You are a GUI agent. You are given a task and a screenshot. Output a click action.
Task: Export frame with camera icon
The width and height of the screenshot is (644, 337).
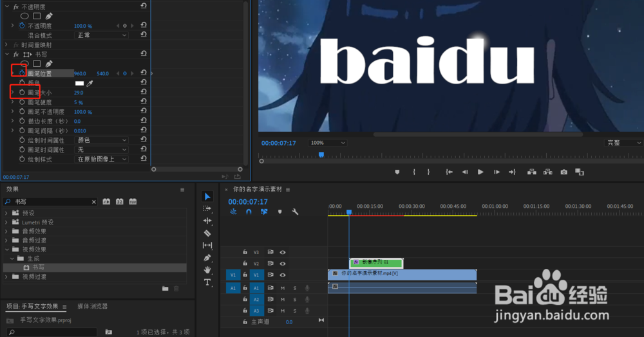564,172
